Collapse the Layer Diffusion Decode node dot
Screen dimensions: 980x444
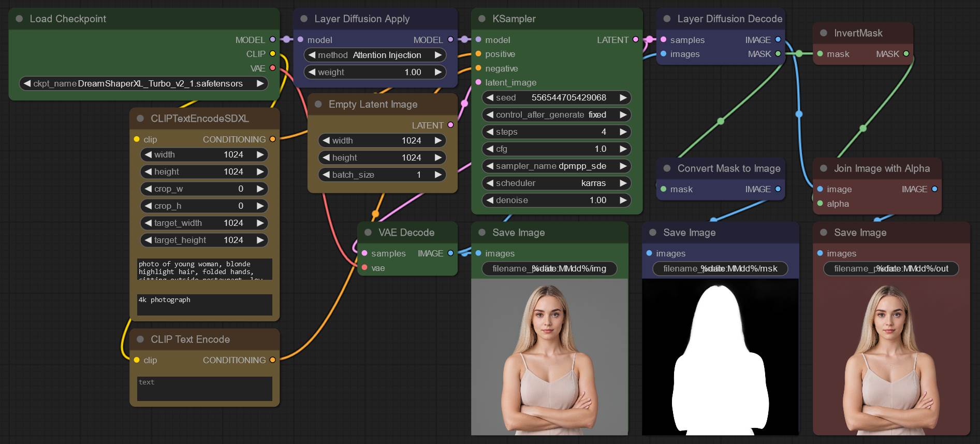click(x=667, y=19)
